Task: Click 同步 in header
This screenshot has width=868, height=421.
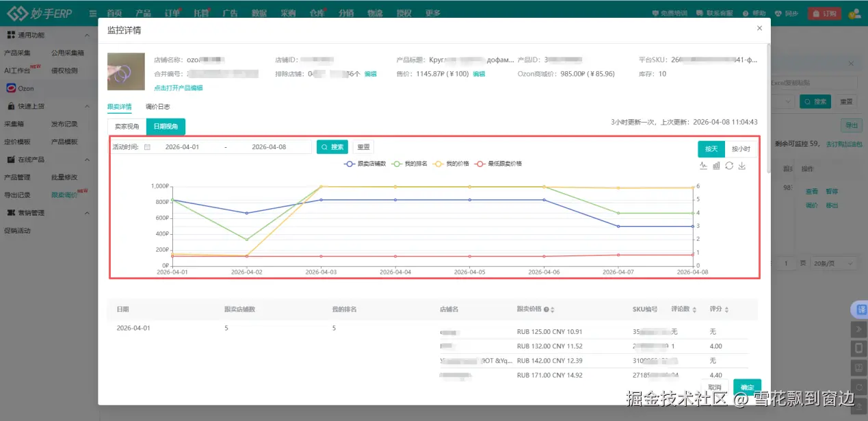Action: [x=787, y=13]
